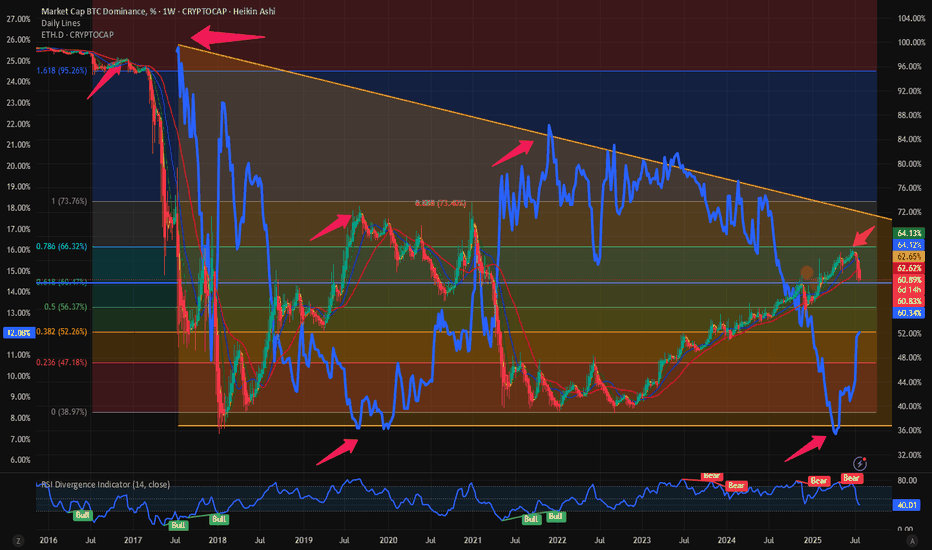Click the 2020 label on time axis
Viewport: 932px width, 550px height.
[x=388, y=540]
